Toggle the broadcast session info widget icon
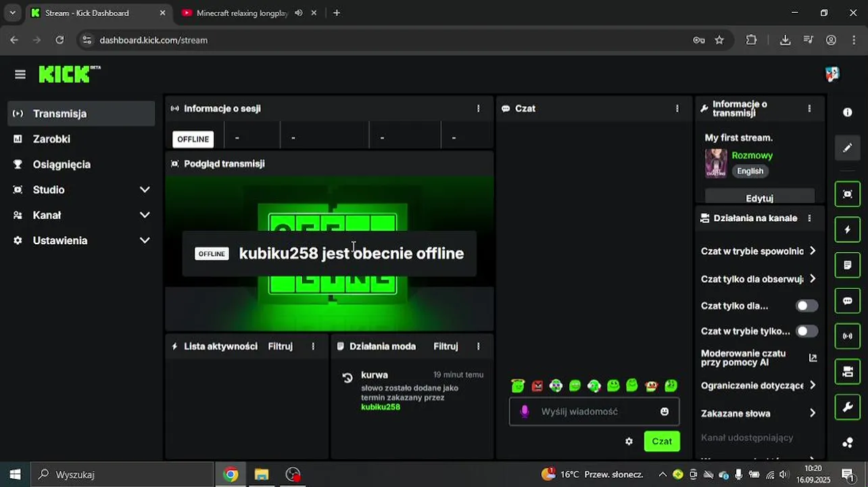 848,336
